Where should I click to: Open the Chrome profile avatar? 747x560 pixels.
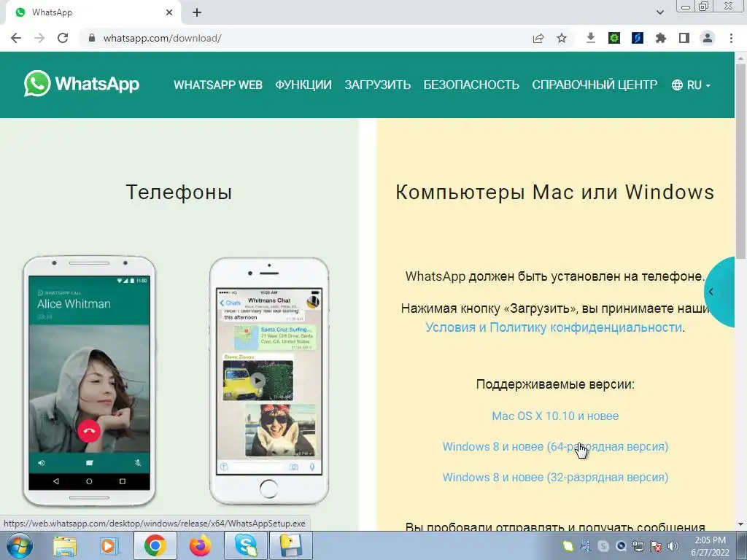[708, 38]
